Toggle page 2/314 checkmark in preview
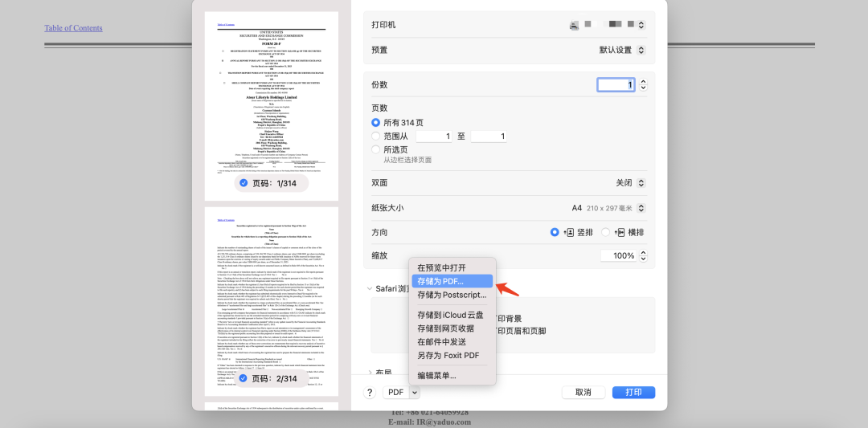The height and width of the screenshot is (428, 868). (243, 378)
